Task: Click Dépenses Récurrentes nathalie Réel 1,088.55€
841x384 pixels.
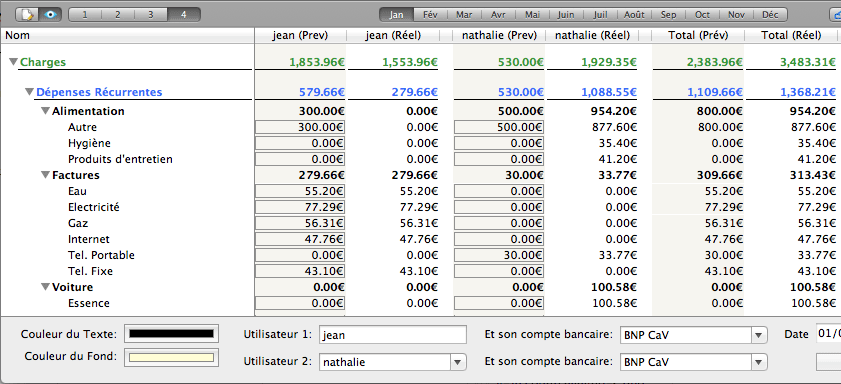Action: [609, 92]
